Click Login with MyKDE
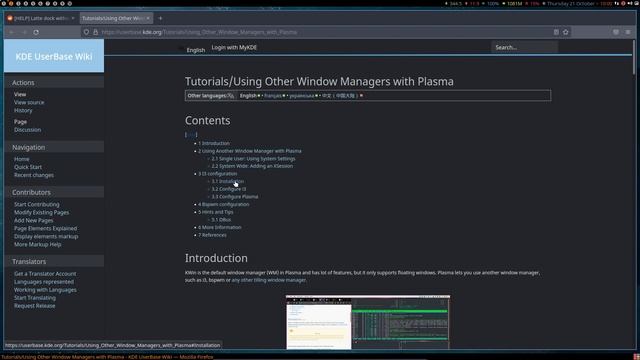 pyautogui.click(x=234, y=47)
